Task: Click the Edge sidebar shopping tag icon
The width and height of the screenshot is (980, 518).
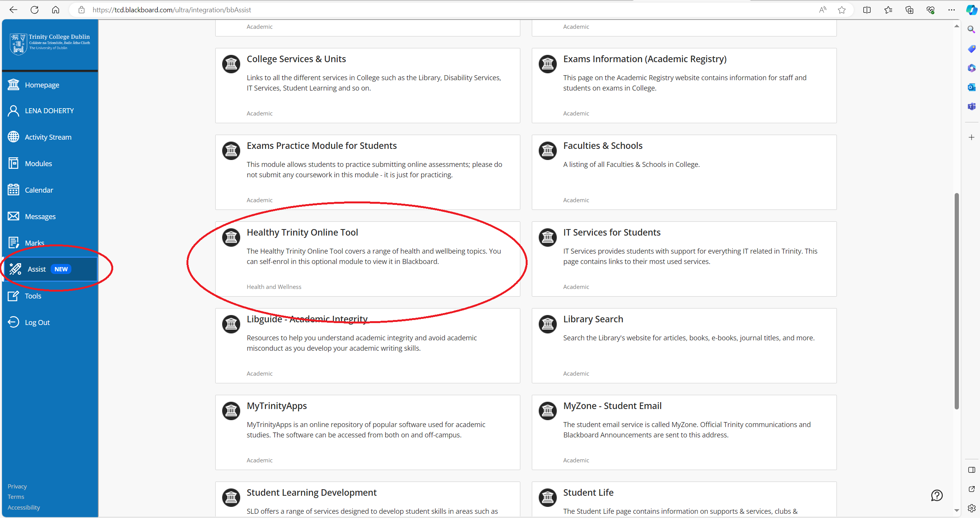Action: (x=971, y=49)
